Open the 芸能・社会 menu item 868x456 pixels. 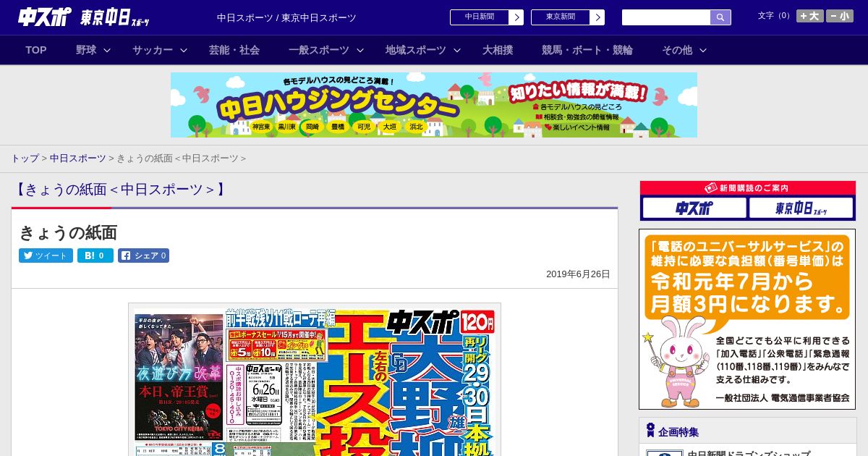coord(234,50)
